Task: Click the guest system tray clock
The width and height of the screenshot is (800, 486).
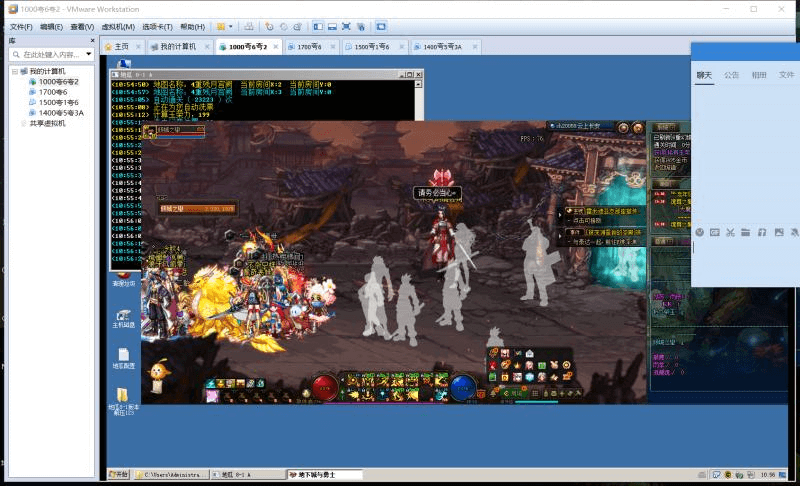Action: point(768,474)
